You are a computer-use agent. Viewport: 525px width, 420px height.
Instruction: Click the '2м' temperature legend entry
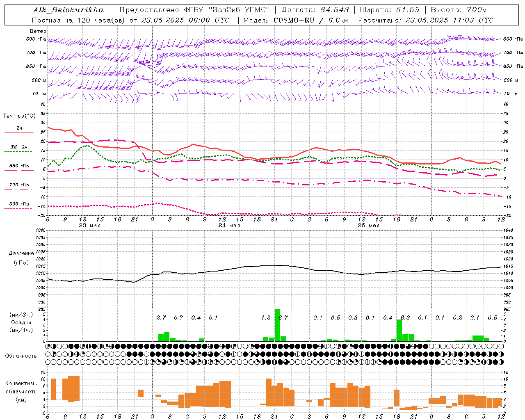point(19,128)
